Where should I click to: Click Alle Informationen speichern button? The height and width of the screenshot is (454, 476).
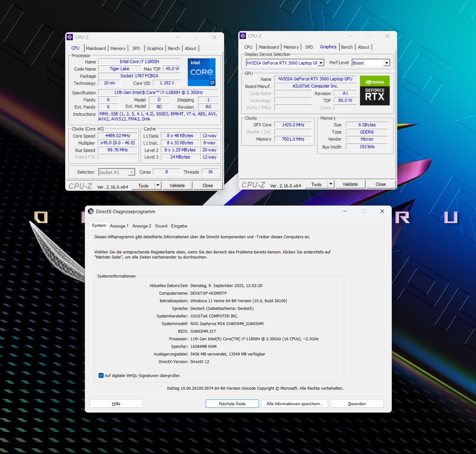294,404
